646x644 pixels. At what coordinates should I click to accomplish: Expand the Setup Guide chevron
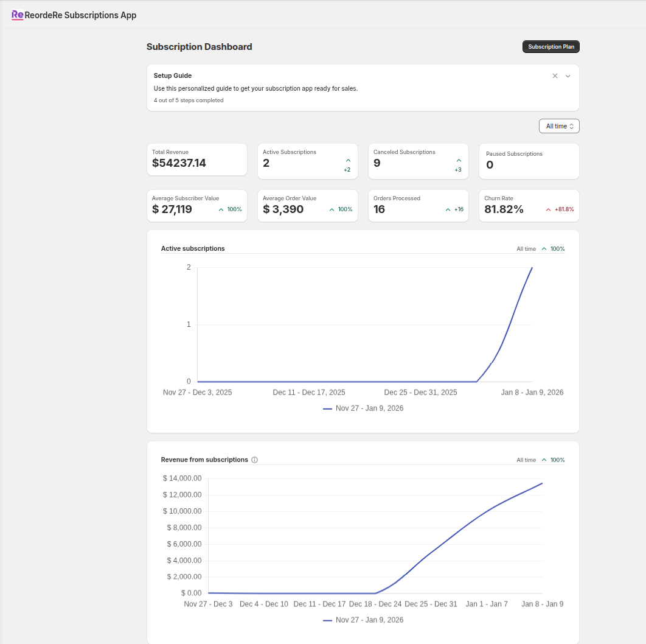(568, 76)
